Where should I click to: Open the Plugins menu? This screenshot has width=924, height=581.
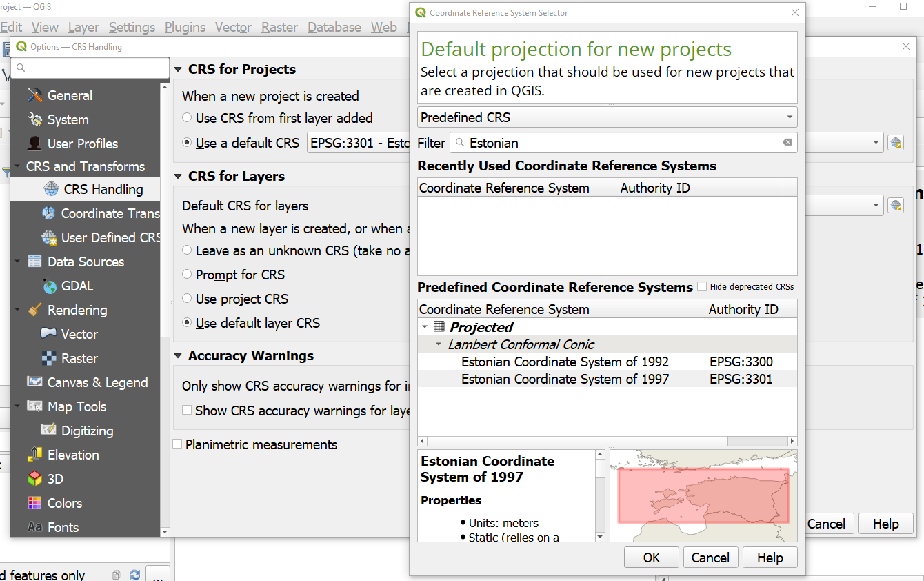185,27
